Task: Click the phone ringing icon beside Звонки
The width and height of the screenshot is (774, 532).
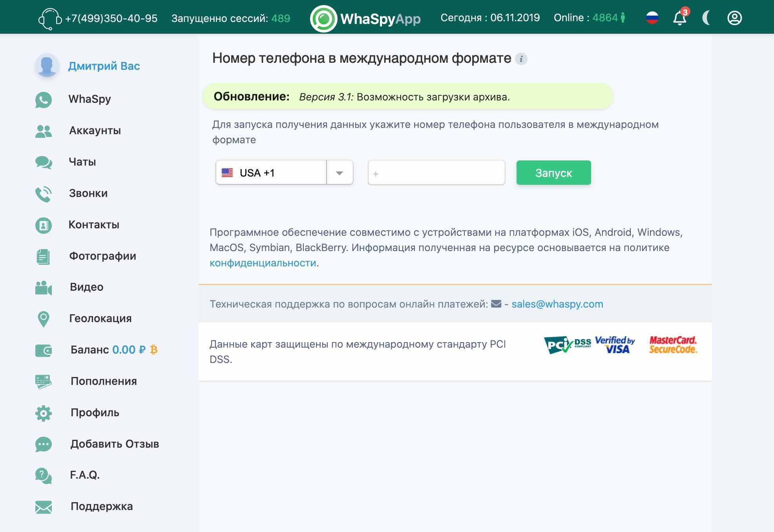Action: click(x=44, y=194)
